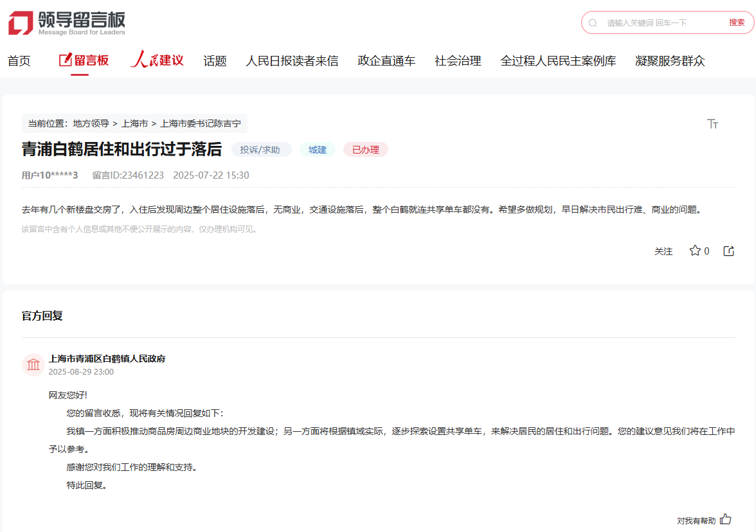Screen dimensions: 756x532
Task: Click the magnifier icon in search box
Action: click(593, 22)
